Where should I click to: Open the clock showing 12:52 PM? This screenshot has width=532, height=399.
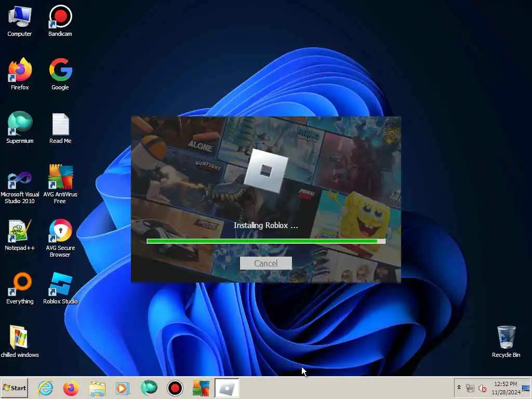tap(506, 388)
